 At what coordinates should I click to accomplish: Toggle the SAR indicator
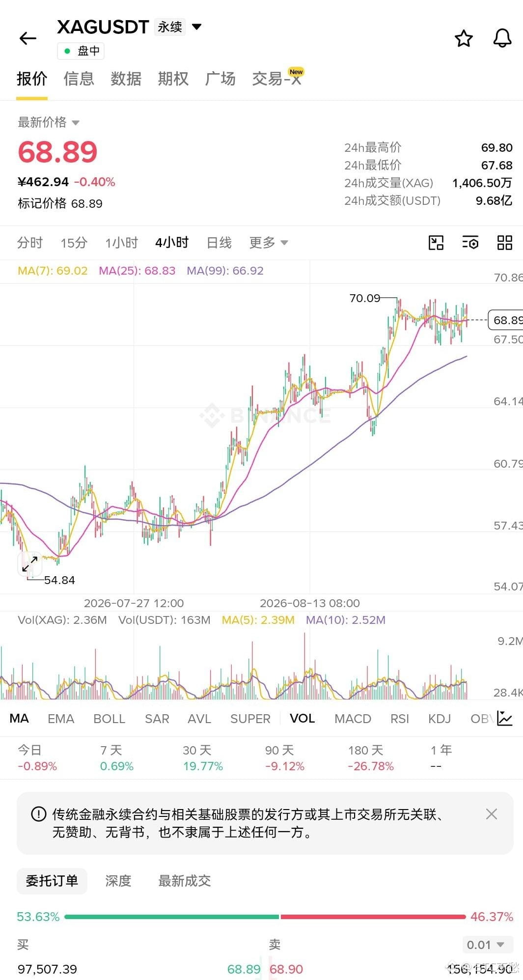tap(157, 719)
